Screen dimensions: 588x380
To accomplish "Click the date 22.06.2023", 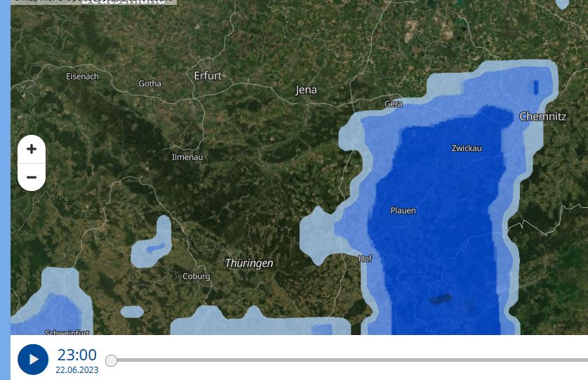I will (77, 370).
